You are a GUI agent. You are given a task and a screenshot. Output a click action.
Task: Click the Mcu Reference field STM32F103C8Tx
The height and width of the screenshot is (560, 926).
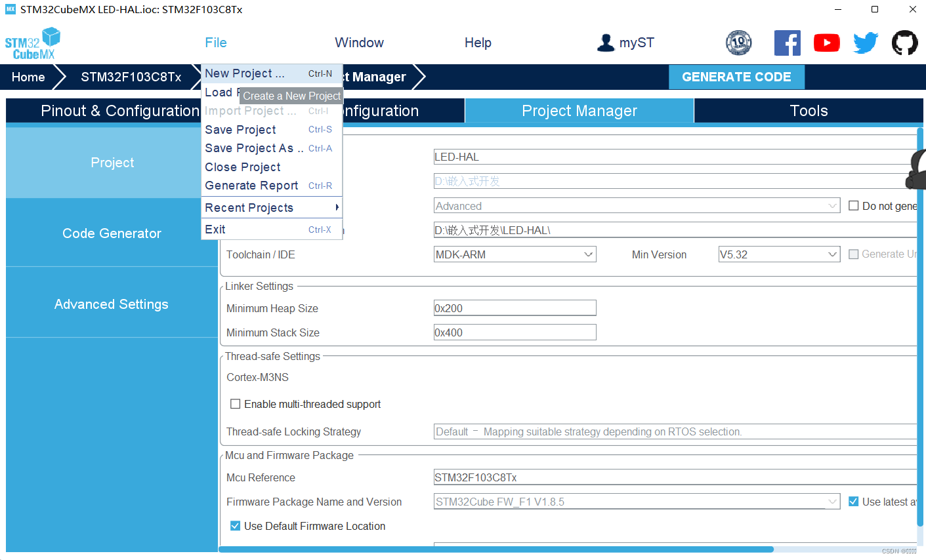(675, 477)
